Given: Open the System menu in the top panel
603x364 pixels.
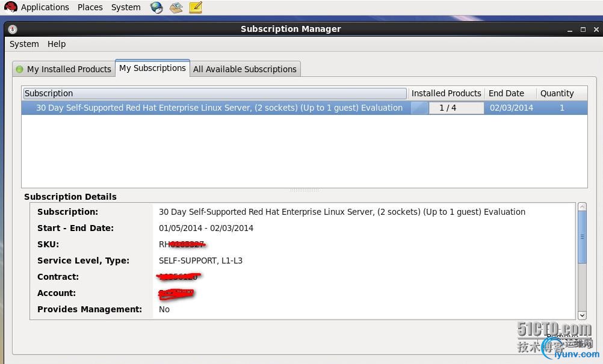Looking at the screenshot, I should (x=126, y=7).
